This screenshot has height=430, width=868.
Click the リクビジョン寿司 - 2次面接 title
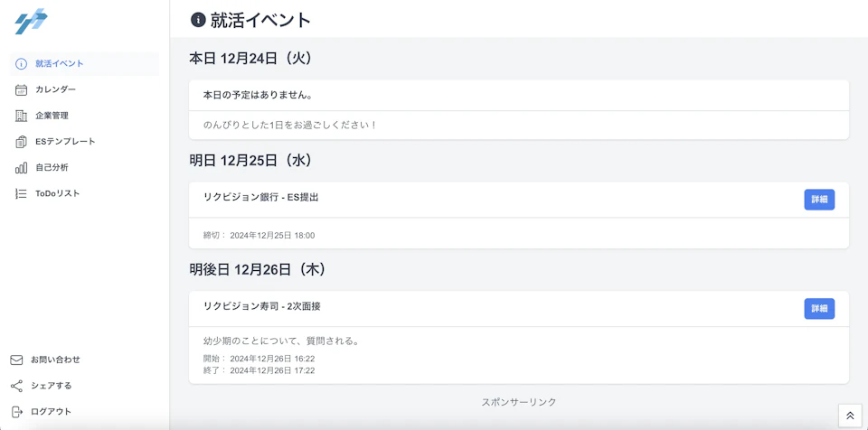click(x=262, y=306)
